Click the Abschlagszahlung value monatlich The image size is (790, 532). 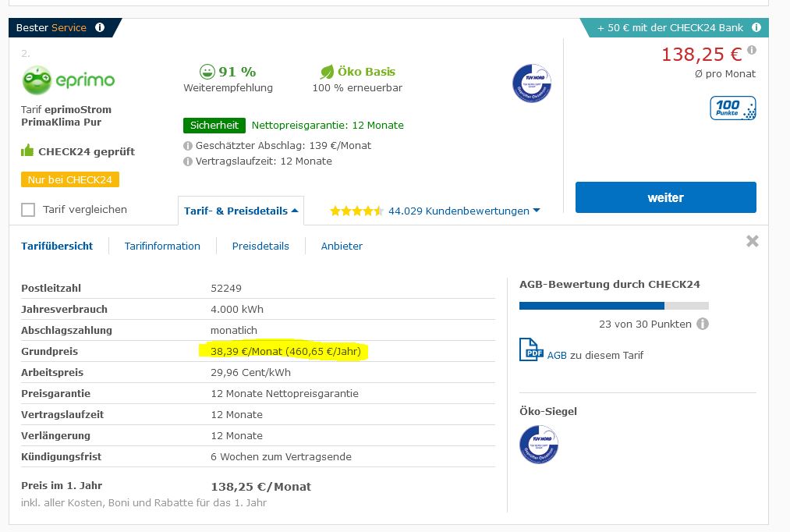234,331
